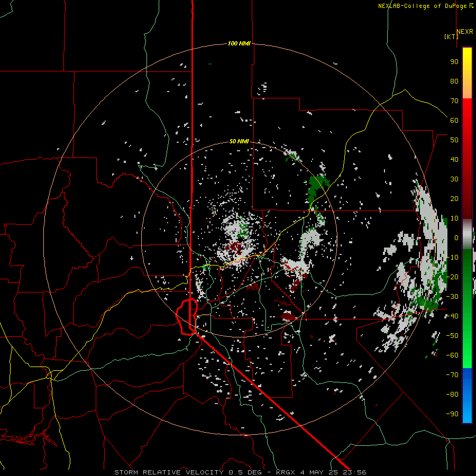Viewport: 476px width, 476px height.
Task: Click the 40 value on the velocity scale
Action: [454, 160]
